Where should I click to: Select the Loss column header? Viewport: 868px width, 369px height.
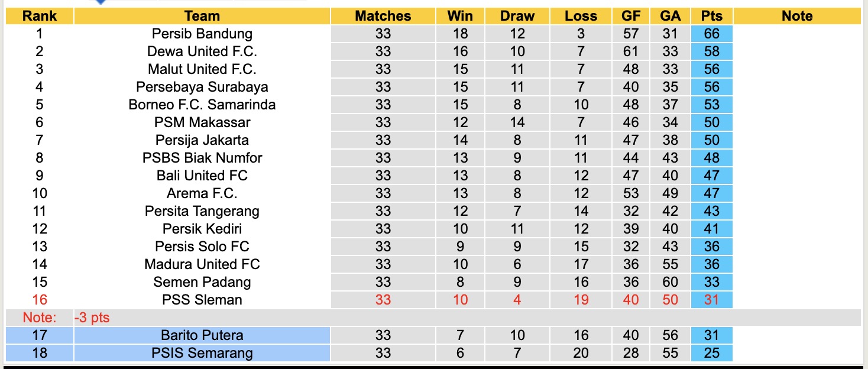[581, 16]
